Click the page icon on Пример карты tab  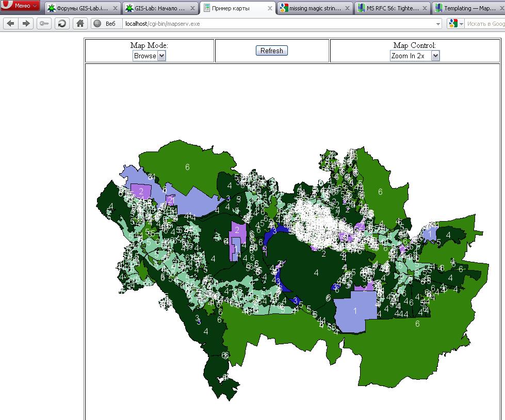207,8
